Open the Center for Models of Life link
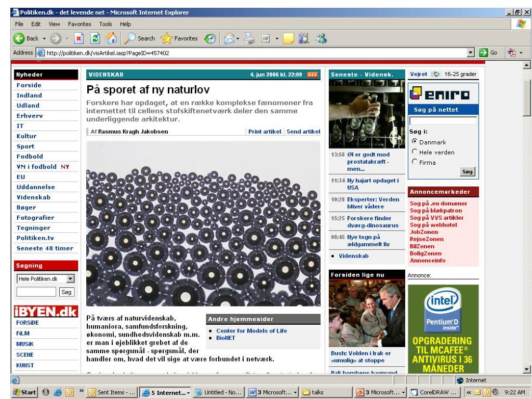Screen dimensions: 532x399 251,331
